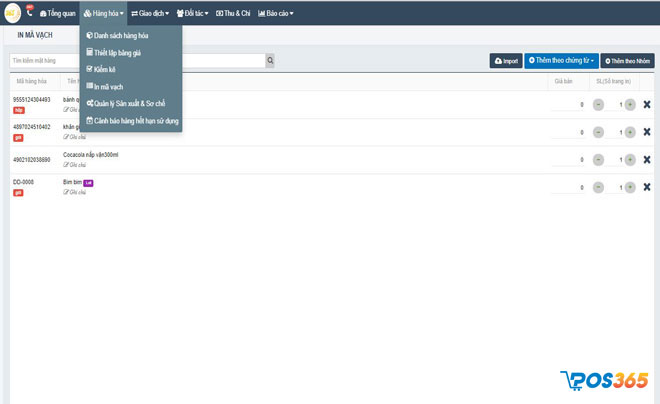Image resolution: width=660 pixels, height=404 pixels.
Task: Remove the Bim bim row
Action: pyautogui.click(x=647, y=187)
